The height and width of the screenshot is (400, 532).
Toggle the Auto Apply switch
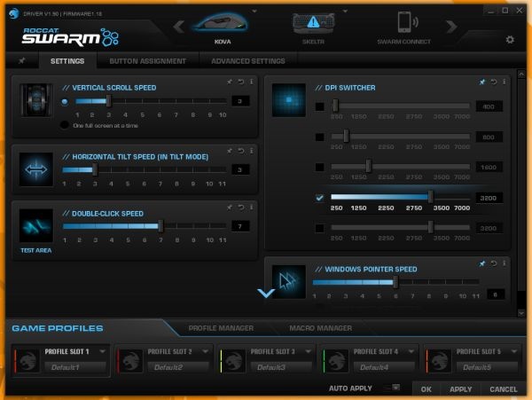392,388
